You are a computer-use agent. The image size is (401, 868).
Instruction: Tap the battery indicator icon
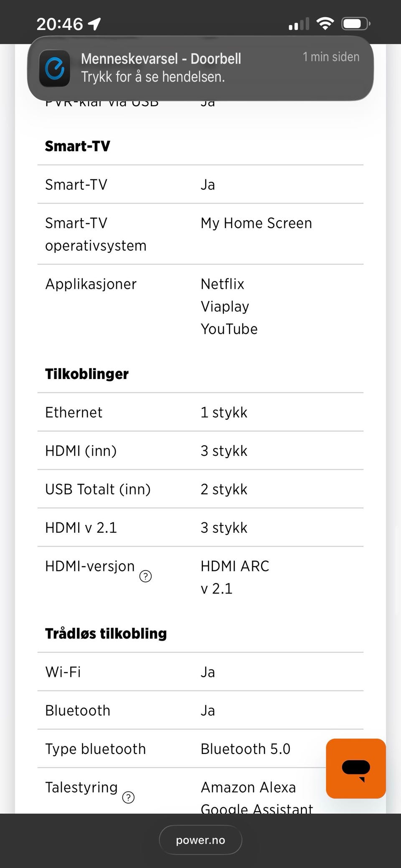tap(356, 23)
